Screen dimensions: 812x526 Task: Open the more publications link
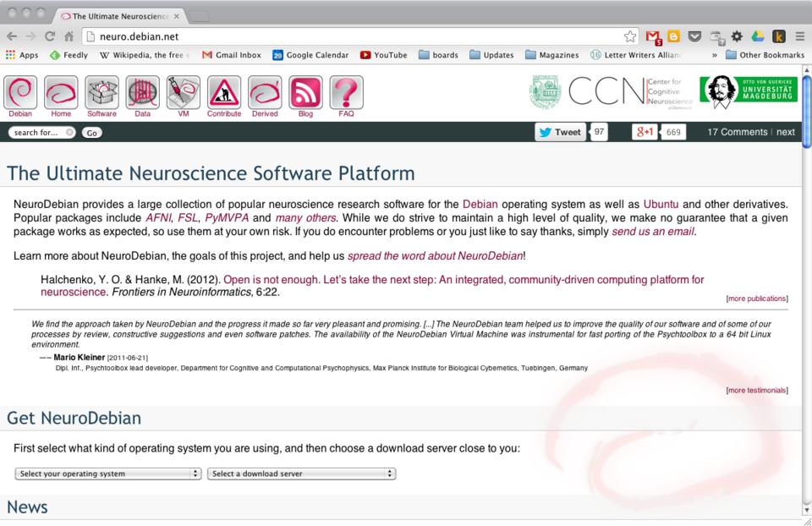[757, 299]
